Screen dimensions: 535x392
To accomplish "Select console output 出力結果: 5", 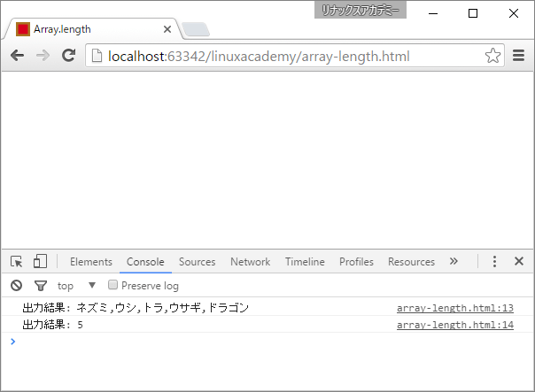I will [x=52, y=325].
